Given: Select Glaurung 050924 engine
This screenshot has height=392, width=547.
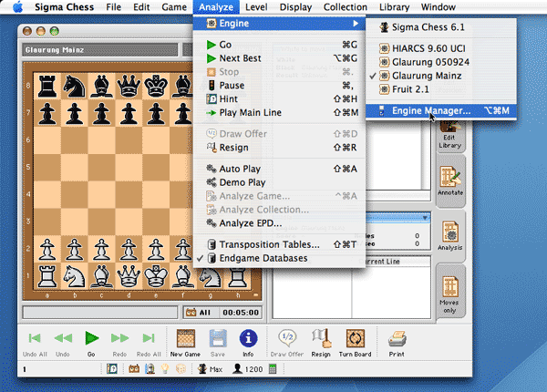Looking at the screenshot, I should tap(441, 62).
